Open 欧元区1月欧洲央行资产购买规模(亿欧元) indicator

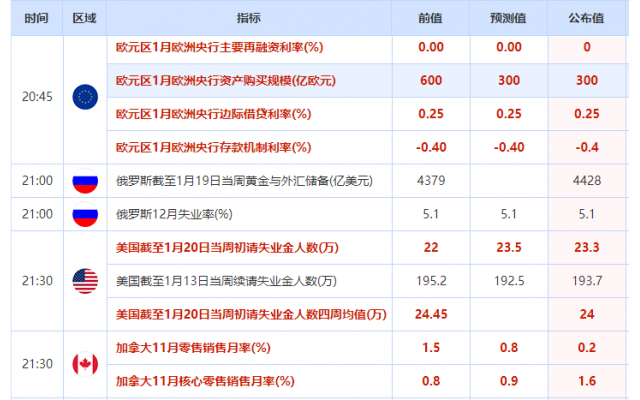pyautogui.click(x=226, y=80)
